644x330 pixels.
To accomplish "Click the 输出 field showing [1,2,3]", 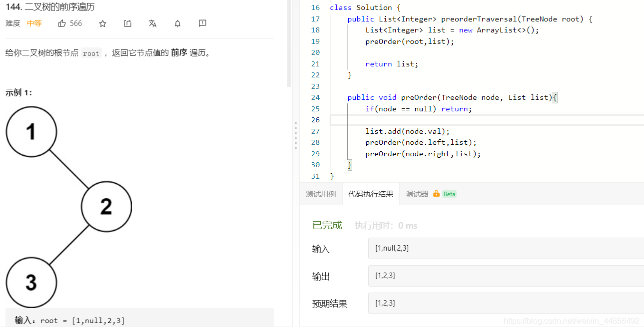I will coord(506,276).
